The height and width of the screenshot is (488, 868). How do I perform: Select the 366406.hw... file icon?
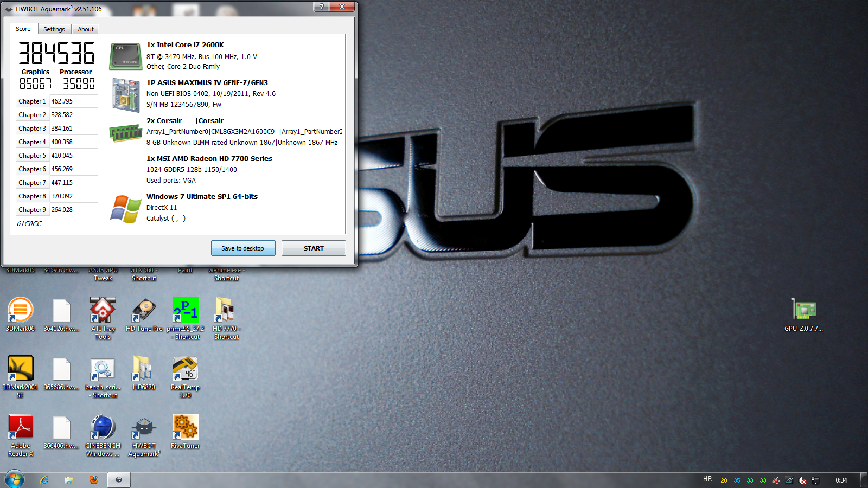pyautogui.click(x=61, y=432)
